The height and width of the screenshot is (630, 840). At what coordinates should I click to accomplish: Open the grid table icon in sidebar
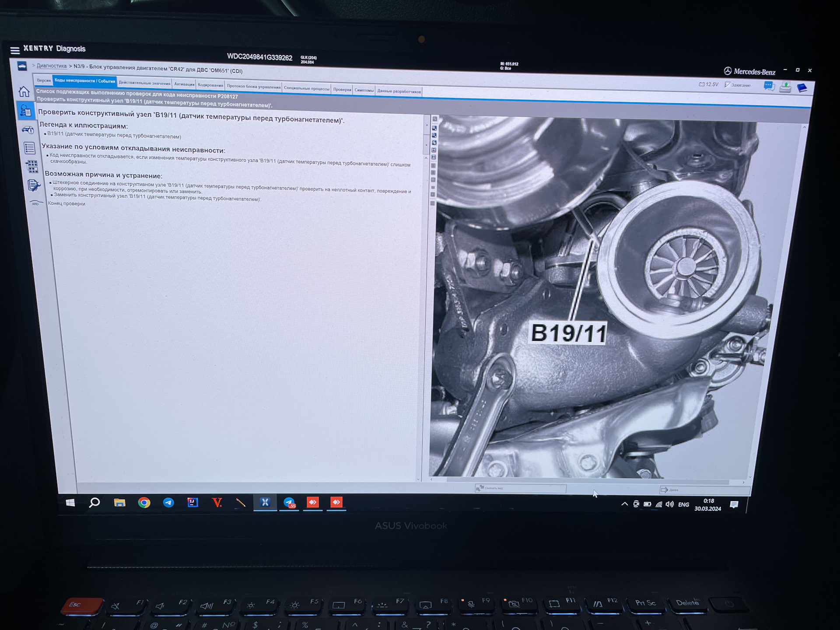(32, 167)
